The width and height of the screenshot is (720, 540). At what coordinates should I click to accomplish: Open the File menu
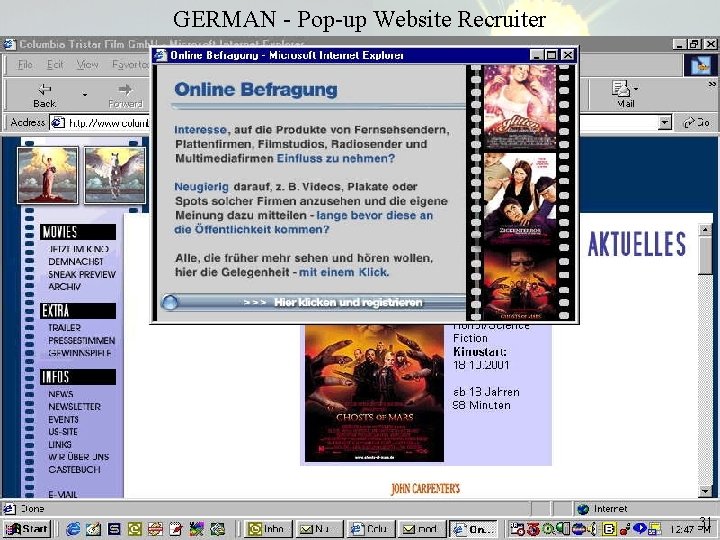[25, 65]
